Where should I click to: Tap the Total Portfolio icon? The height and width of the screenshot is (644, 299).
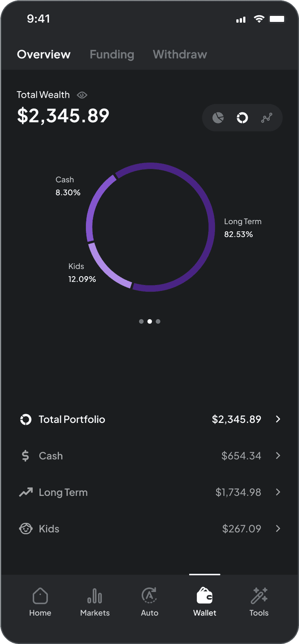point(25,419)
